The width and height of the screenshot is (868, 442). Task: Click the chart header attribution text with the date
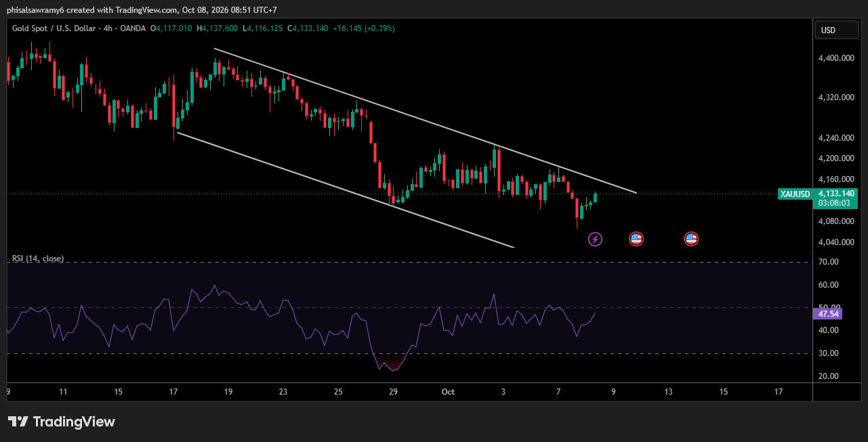pos(142,9)
